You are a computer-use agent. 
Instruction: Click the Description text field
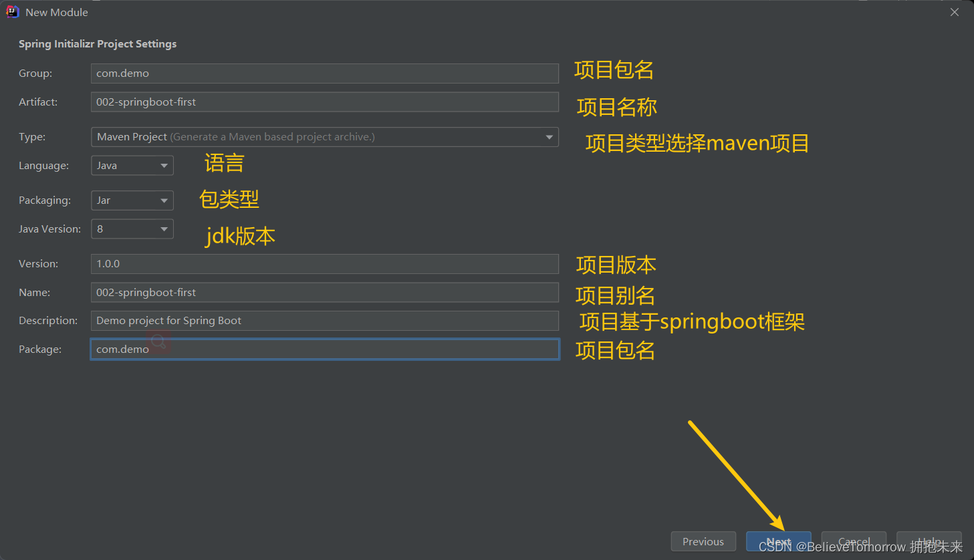325,321
